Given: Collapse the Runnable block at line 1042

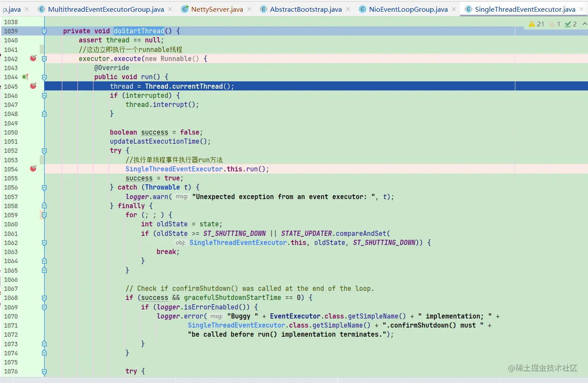Looking at the screenshot, I should [44, 58].
